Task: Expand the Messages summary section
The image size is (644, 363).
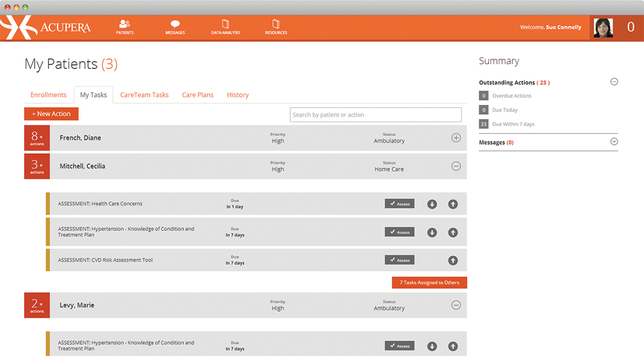Action: coord(614,142)
